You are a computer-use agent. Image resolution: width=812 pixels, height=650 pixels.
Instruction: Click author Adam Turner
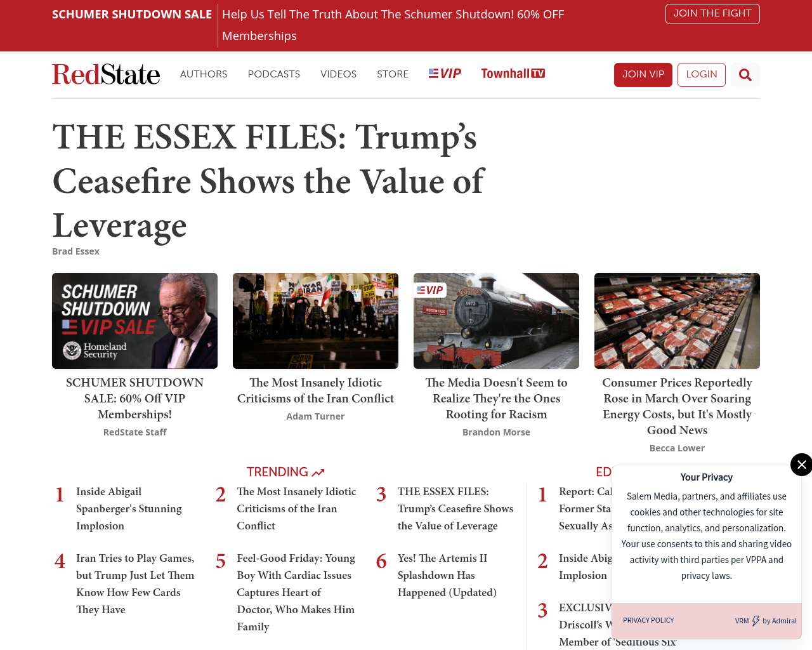pos(315,416)
